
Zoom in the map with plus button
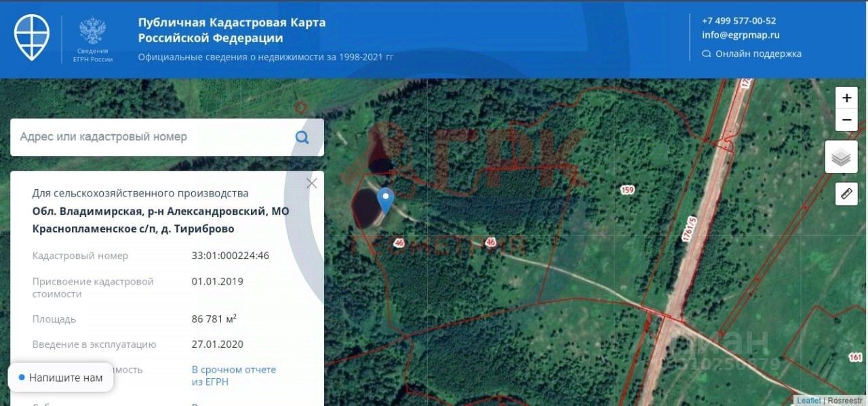(846, 98)
